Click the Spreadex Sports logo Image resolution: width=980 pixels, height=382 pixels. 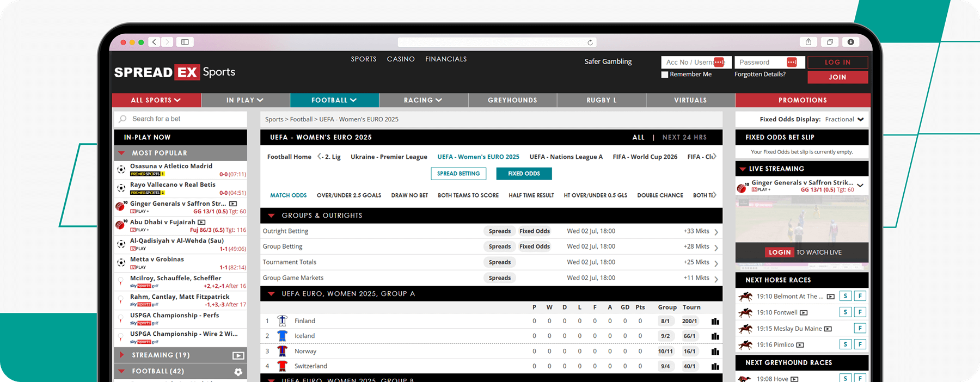(x=175, y=72)
